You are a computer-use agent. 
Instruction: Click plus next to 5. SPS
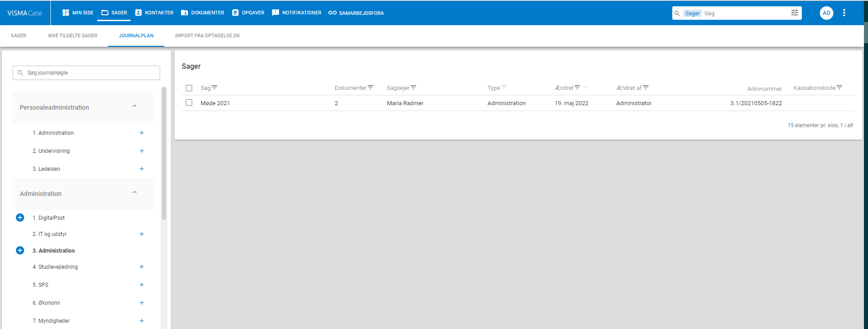pos(141,285)
